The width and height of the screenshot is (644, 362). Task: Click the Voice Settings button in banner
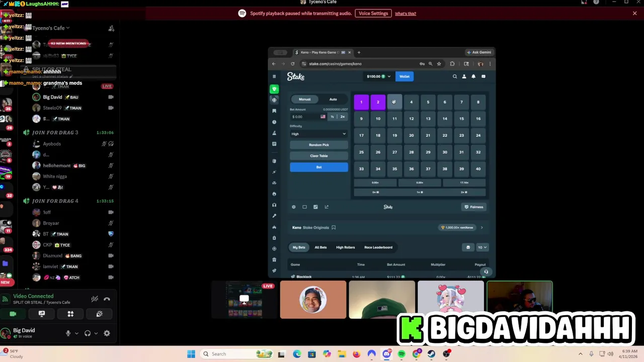373,14
